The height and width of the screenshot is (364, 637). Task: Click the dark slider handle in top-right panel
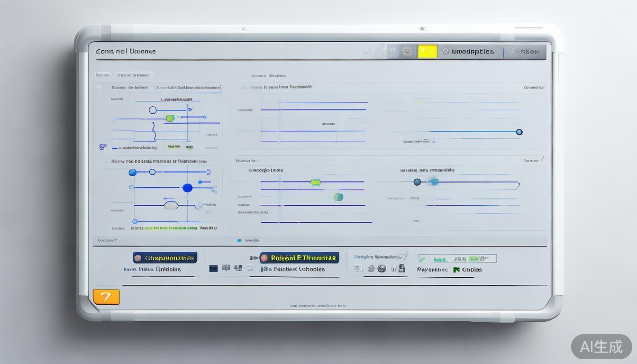(x=519, y=132)
